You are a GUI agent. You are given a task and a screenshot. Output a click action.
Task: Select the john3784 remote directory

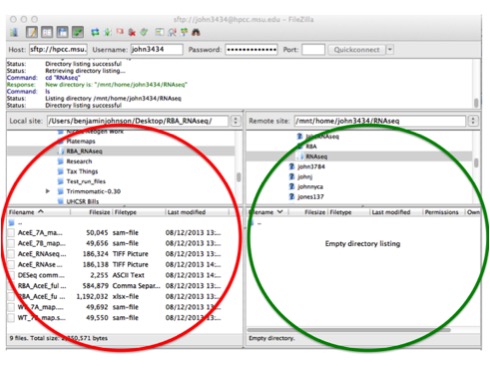(x=311, y=166)
